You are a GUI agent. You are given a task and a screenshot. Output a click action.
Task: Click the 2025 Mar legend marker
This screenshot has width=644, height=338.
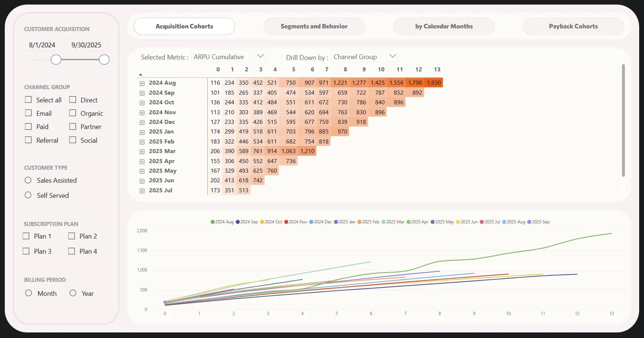[x=383, y=222]
